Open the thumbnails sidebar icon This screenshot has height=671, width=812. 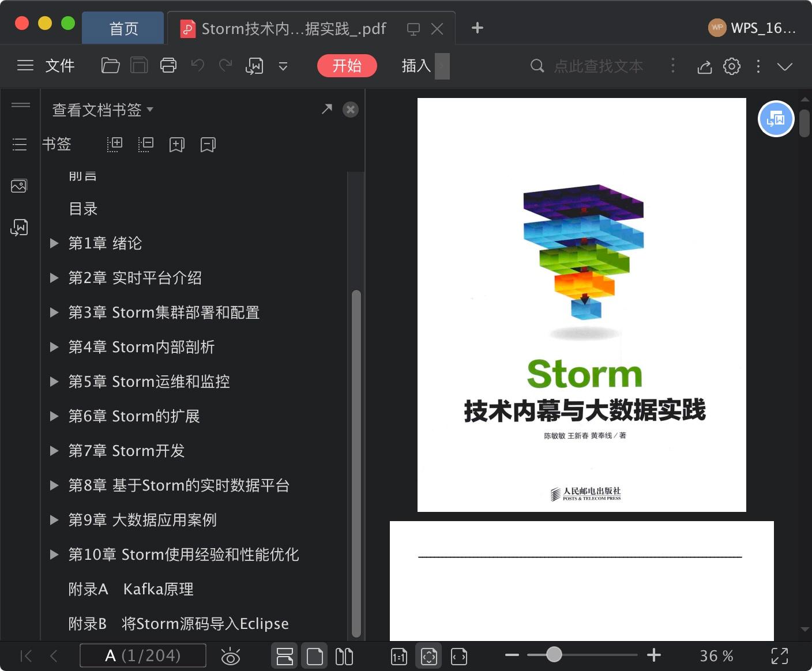click(19, 186)
